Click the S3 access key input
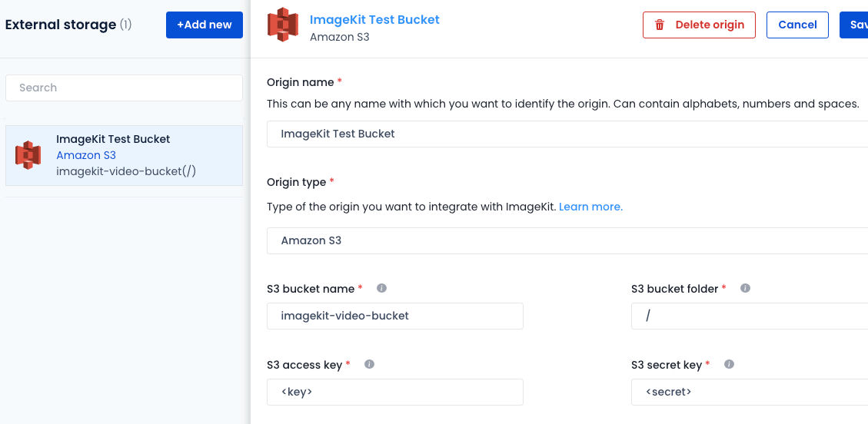This screenshot has height=424, width=868. click(x=394, y=392)
